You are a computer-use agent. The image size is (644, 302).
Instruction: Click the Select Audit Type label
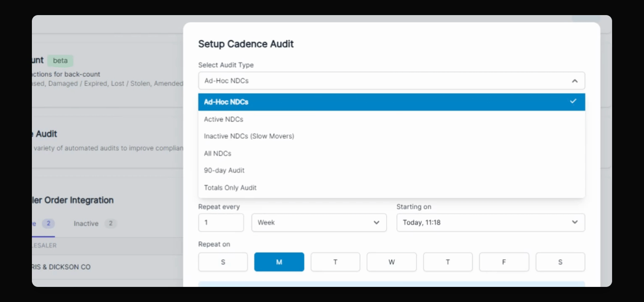226,65
